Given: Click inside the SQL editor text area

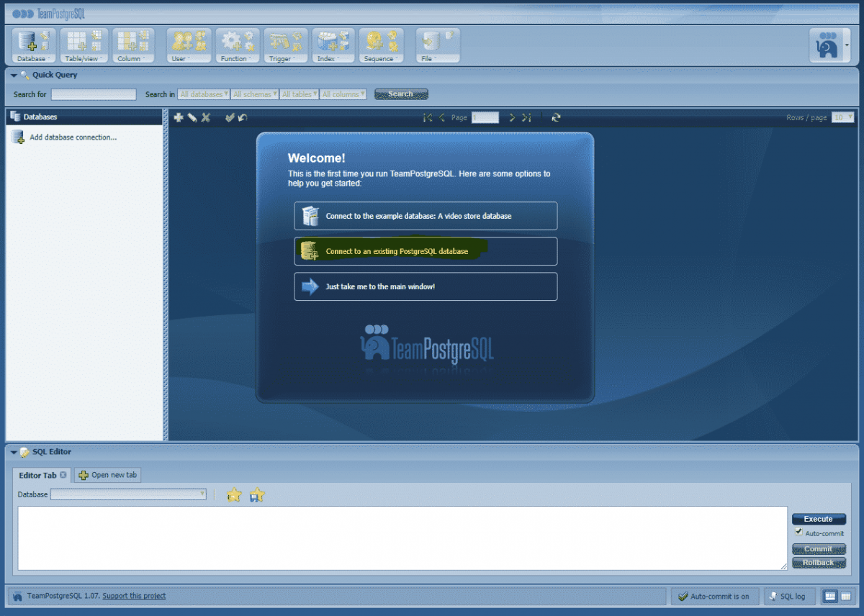Looking at the screenshot, I should coord(402,538).
